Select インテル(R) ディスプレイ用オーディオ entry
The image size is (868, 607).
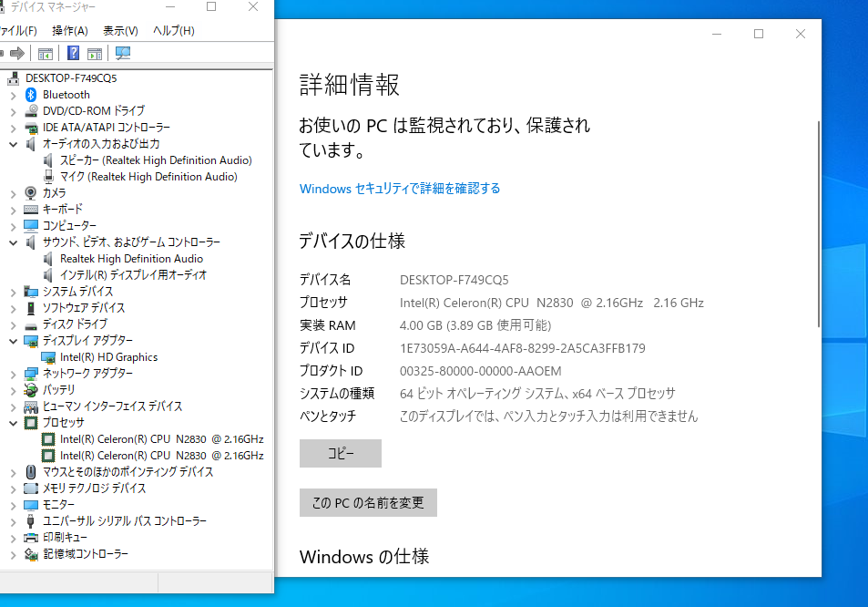133,274
